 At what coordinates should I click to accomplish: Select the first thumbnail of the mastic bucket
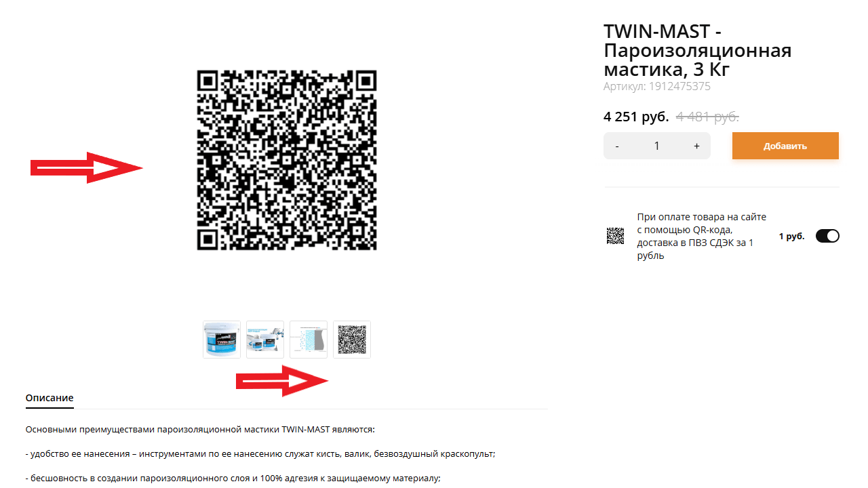222,340
